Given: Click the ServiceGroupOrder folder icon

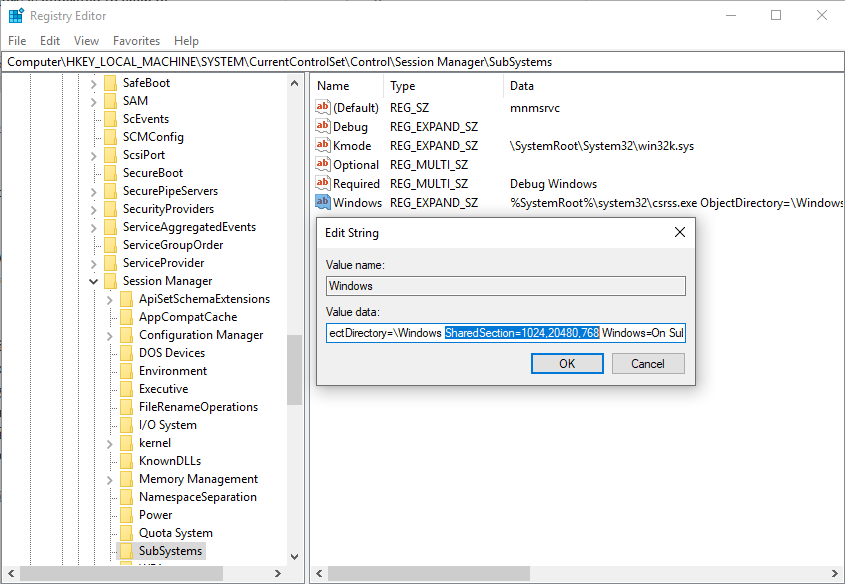Looking at the screenshot, I should click(x=110, y=245).
